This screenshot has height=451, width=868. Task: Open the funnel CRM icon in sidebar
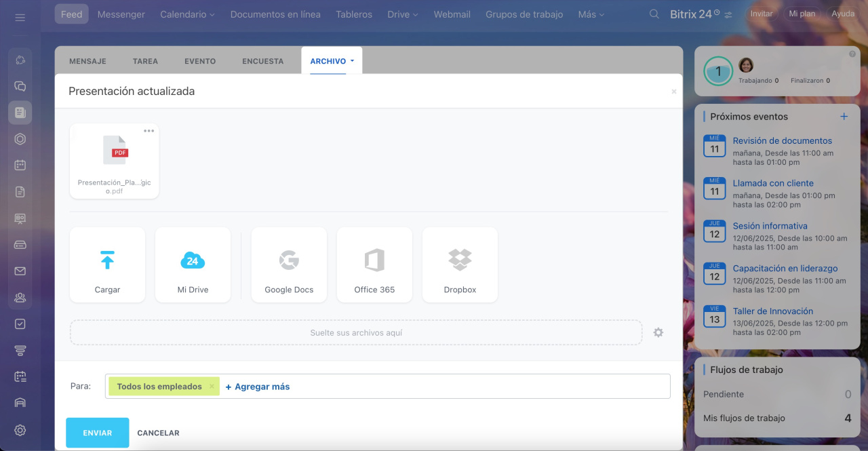[x=20, y=351]
